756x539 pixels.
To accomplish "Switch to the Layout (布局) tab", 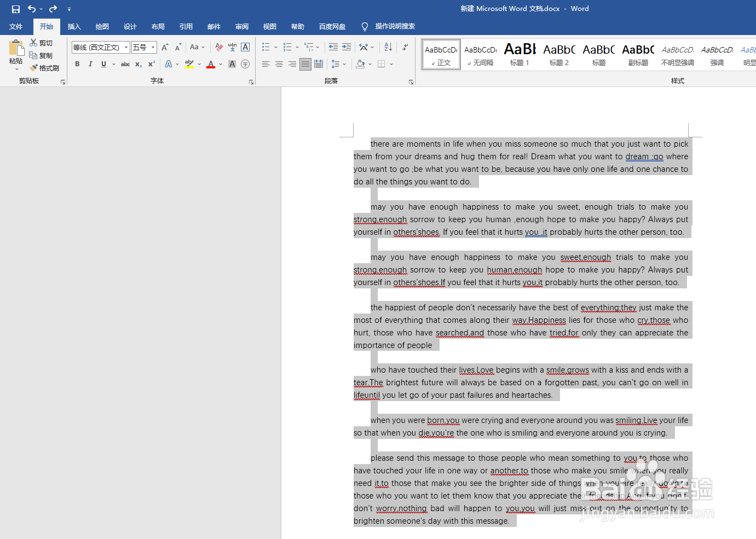I will click(158, 26).
